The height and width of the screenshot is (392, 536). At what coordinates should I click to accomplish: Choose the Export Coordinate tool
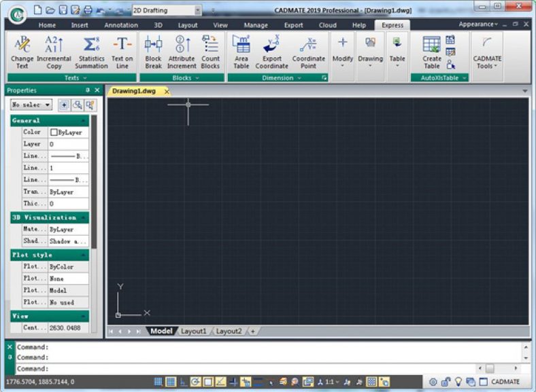click(272, 52)
